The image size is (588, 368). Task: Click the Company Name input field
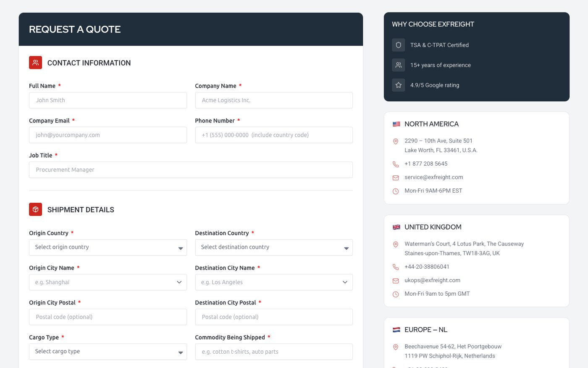(x=274, y=100)
